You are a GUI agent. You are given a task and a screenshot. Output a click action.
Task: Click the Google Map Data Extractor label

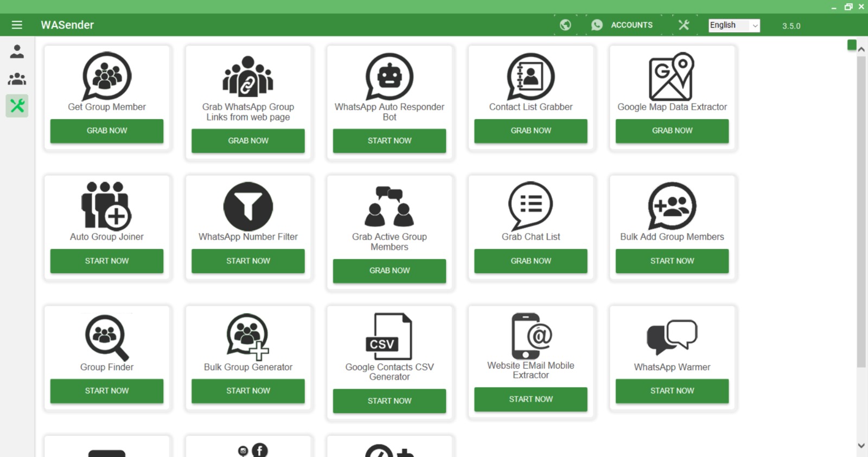(x=672, y=107)
